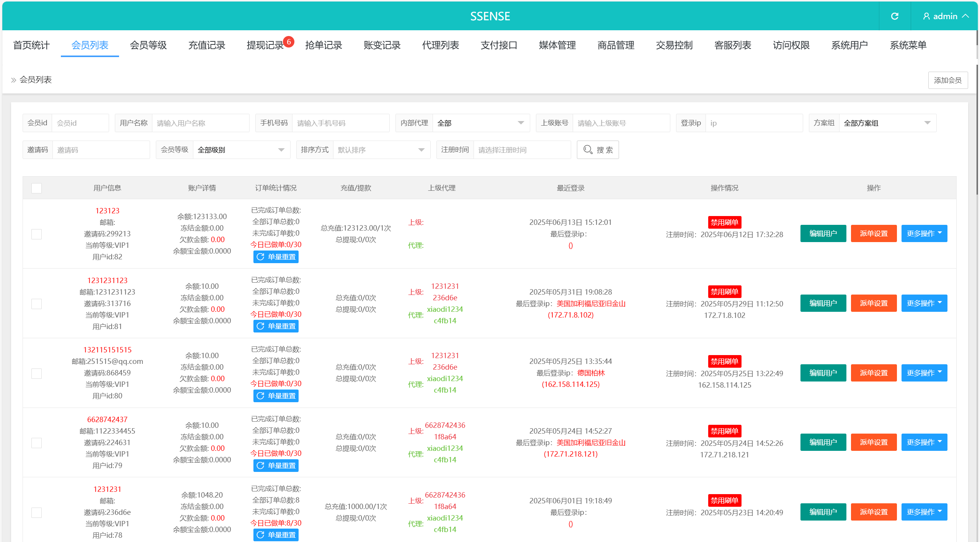Click the admin user profile icon
The image size is (980, 542).
pyautogui.click(x=926, y=16)
